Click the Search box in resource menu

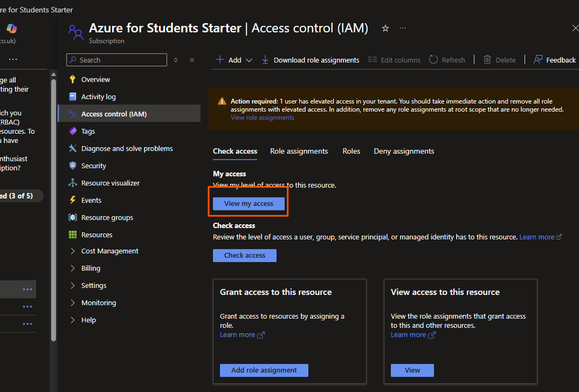click(x=116, y=60)
